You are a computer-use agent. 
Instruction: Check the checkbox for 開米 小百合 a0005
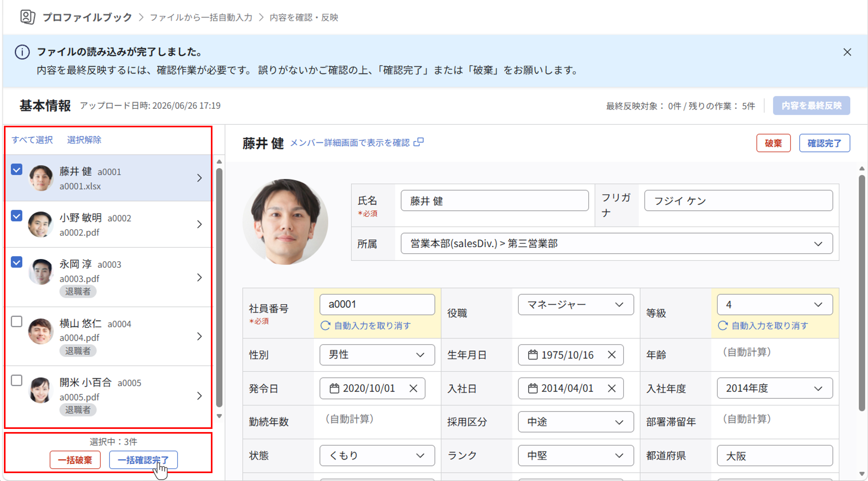tap(17, 381)
